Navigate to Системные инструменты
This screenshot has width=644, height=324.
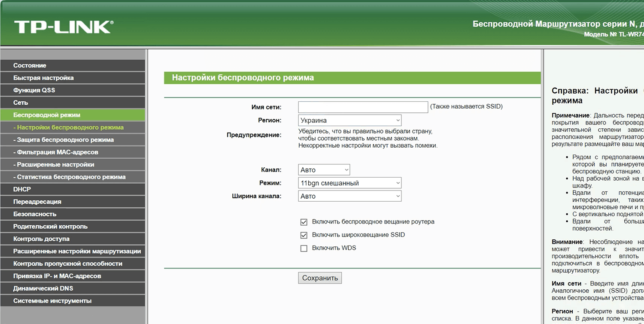click(x=52, y=301)
